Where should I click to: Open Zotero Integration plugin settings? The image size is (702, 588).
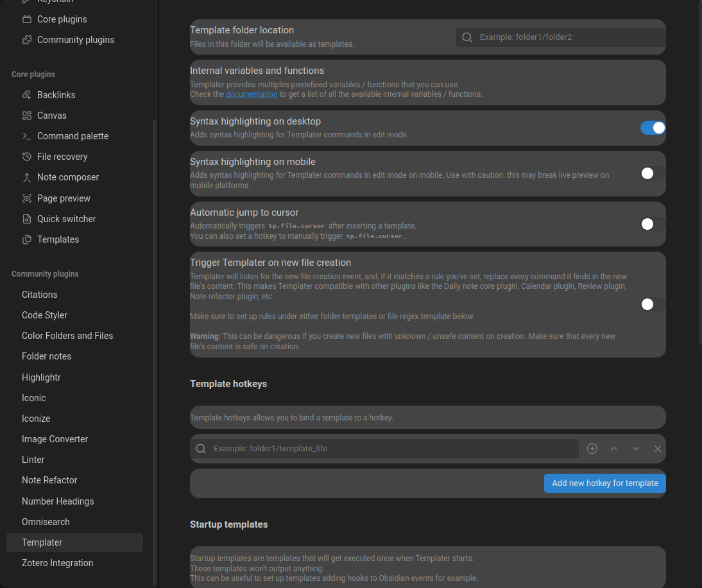(57, 563)
